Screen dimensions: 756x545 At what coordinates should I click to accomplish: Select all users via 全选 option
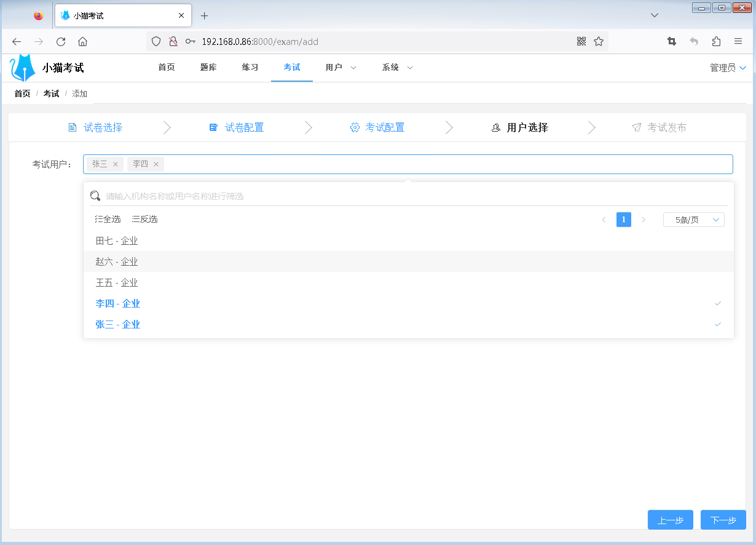click(x=108, y=218)
